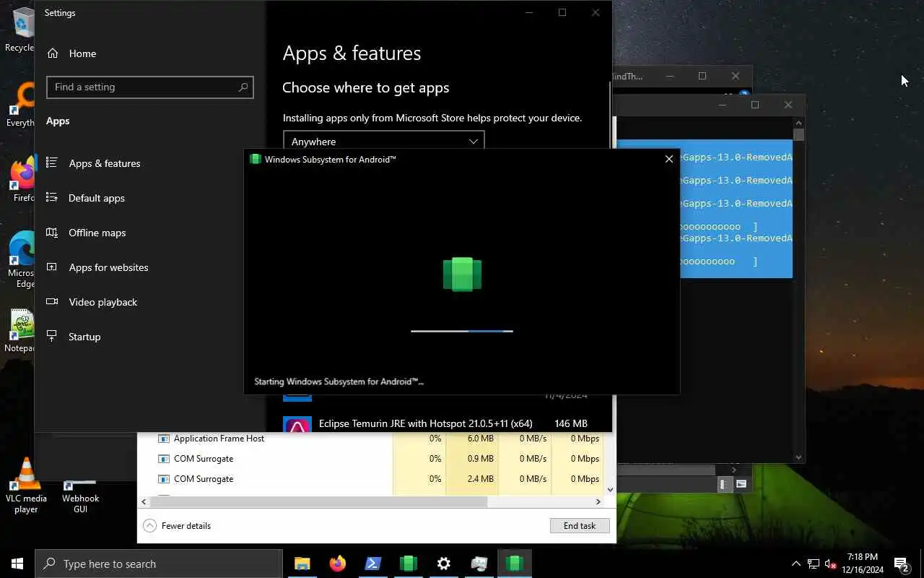Select the Everything desktop shortcut
This screenshot has height=578, width=924.
pyautogui.click(x=22, y=105)
